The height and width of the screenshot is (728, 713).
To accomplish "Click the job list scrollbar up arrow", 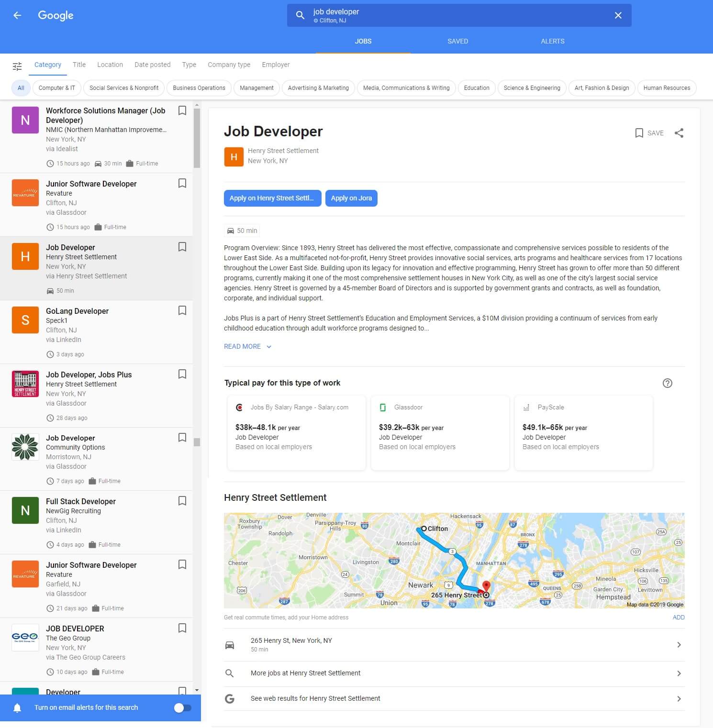I will [197, 104].
